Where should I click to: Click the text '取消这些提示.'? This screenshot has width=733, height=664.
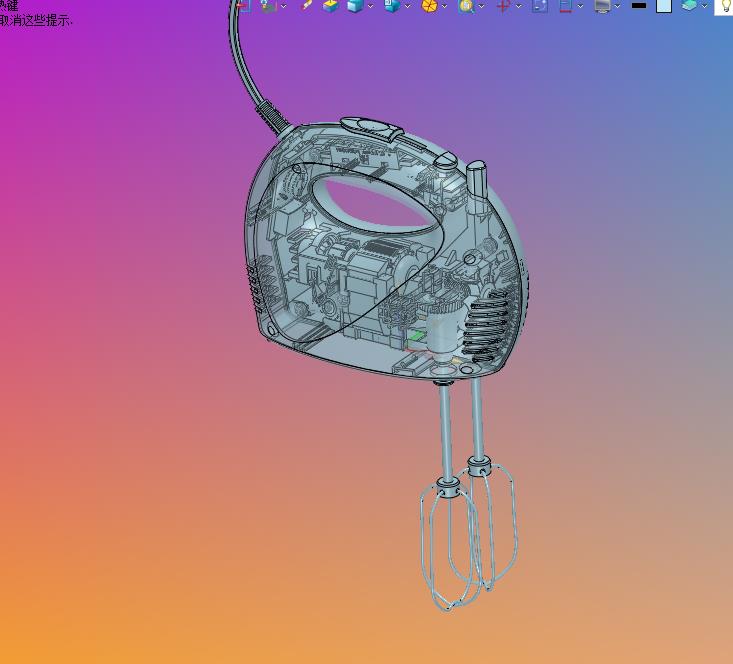[x=36, y=20]
